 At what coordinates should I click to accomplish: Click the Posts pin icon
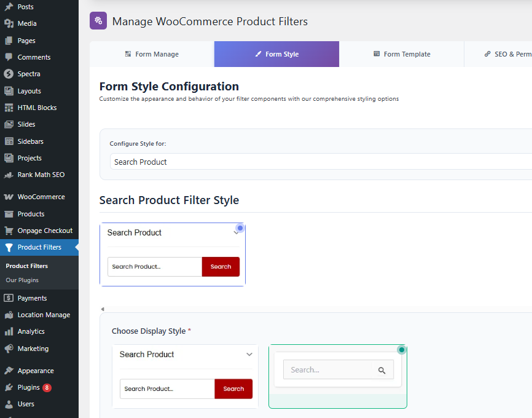9,7
